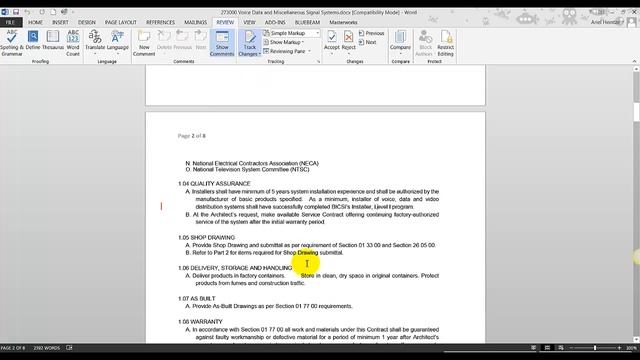
Task: Redo the last action
Action: [42, 12]
